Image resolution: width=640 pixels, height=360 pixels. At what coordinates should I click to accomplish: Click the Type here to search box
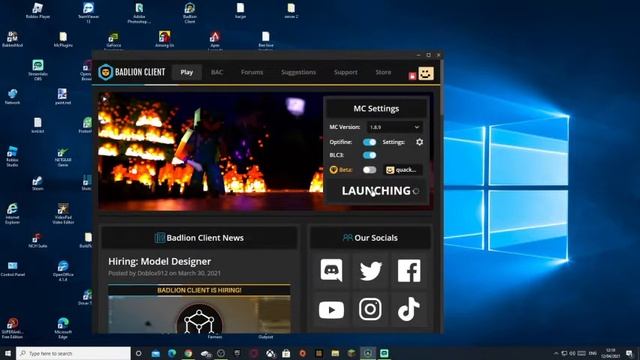point(73,353)
